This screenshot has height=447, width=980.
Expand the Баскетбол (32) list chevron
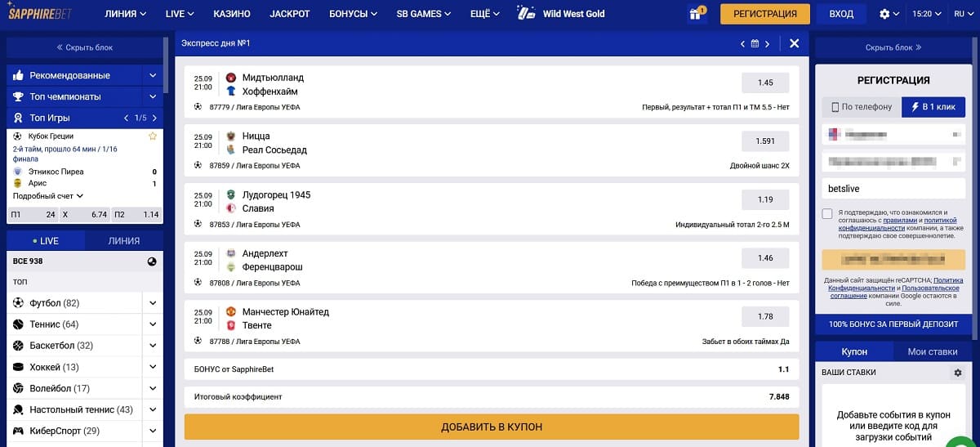point(153,346)
